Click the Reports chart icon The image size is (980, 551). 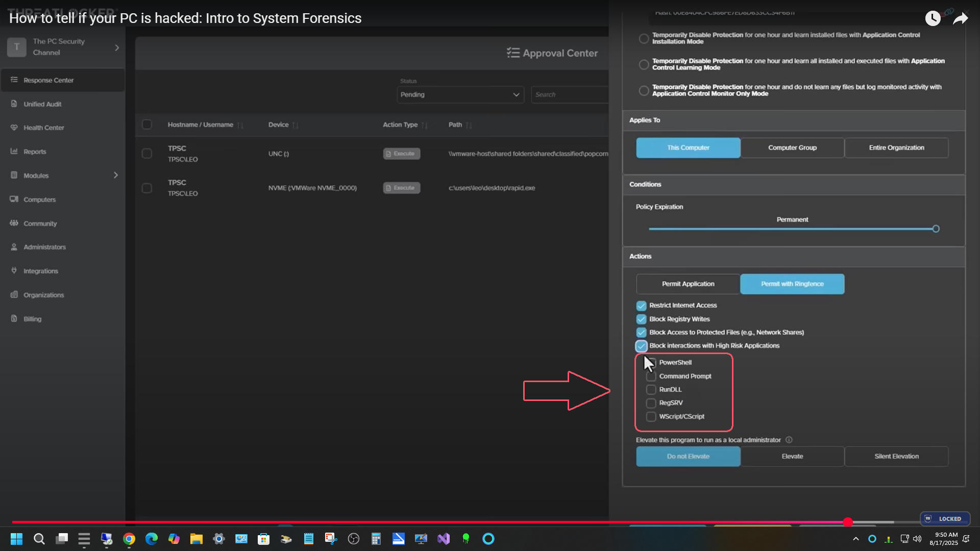point(14,152)
